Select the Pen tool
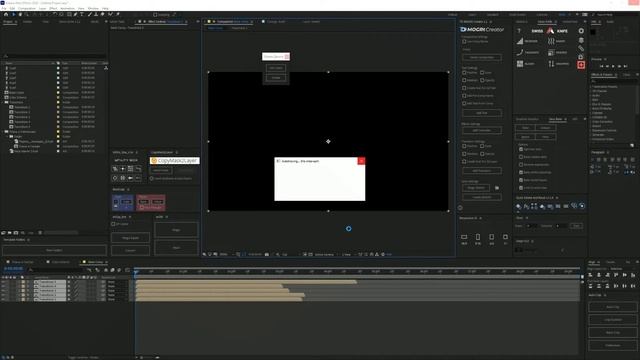Image resolution: width=640 pixels, height=360 pixels. (x=76, y=14)
